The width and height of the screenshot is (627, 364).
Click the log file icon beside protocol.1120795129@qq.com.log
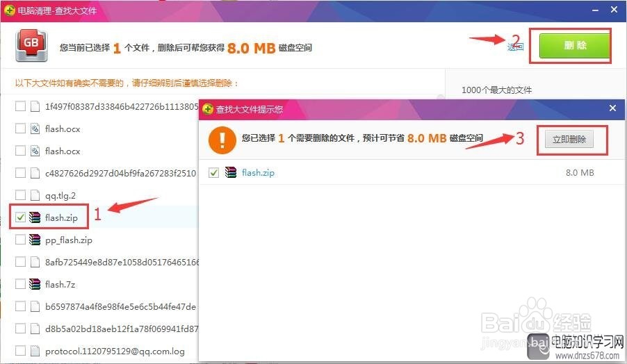[x=35, y=351]
